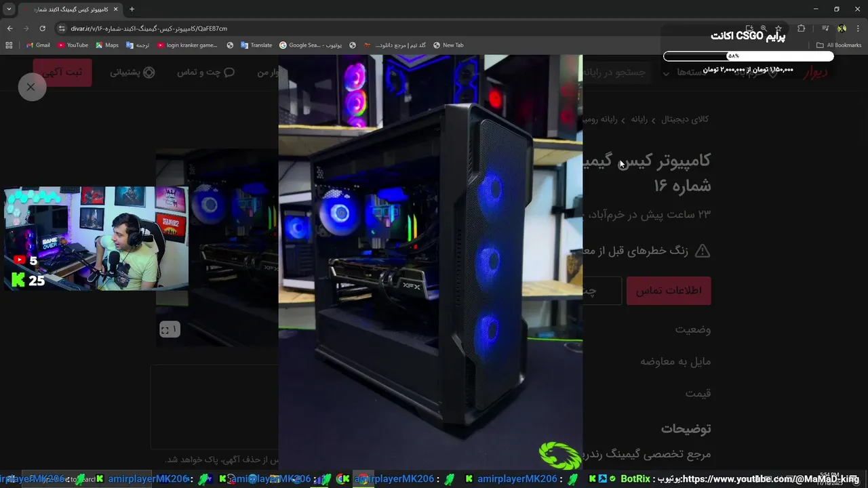The image size is (868, 488).
Task: Open the چت و تماس menu item
Action: point(205,73)
